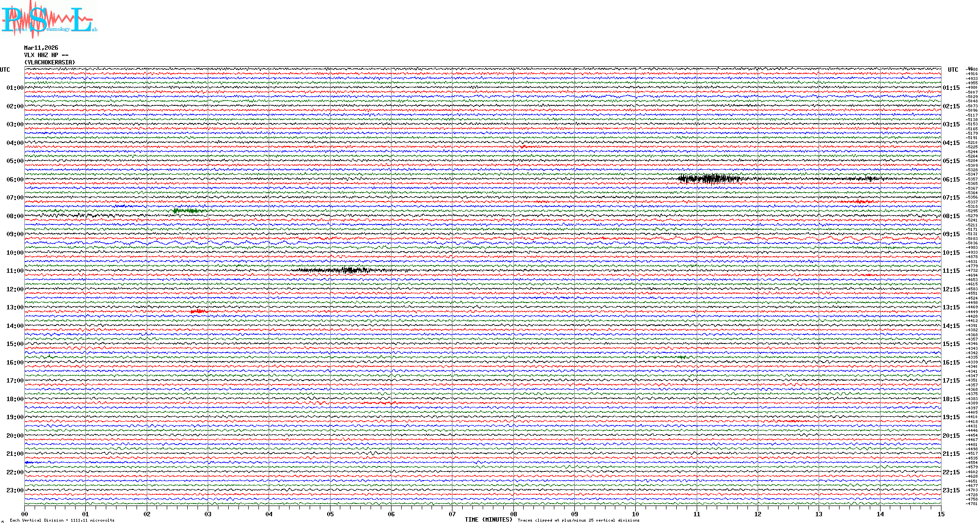The height and width of the screenshot is (527, 980).
Task: Click the (VLACHOKERASIA) station name
Action: [x=50, y=62]
